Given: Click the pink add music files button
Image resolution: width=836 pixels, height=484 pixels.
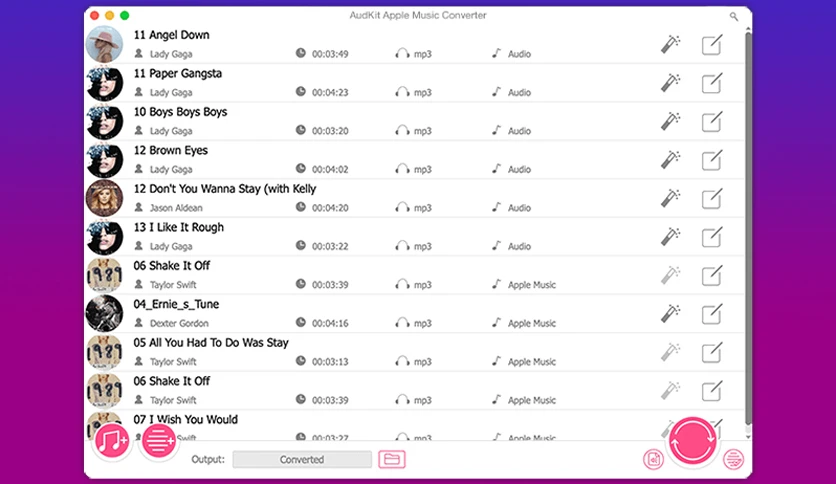Looking at the screenshot, I should tap(111, 441).
